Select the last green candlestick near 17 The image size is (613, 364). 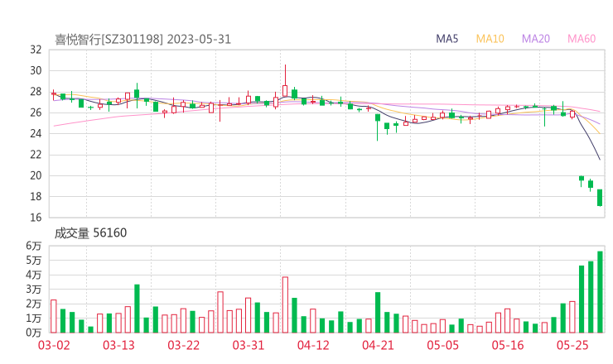pos(600,198)
